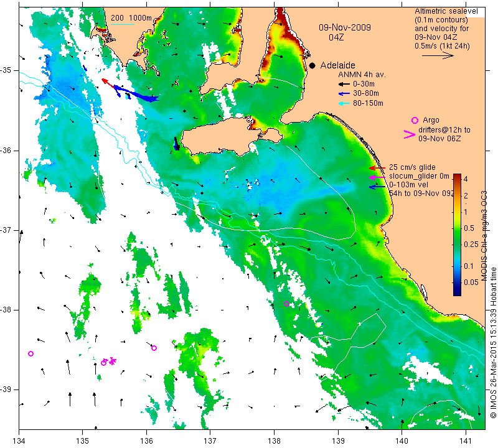Click the Argo float circle near 138°E, 38°S
The image size is (498, 448).
[286, 304]
